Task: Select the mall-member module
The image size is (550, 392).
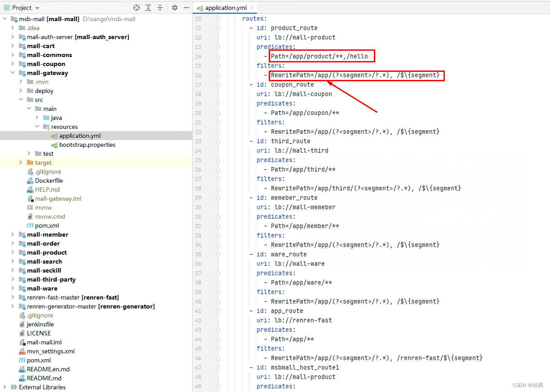Action: coord(48,234)
